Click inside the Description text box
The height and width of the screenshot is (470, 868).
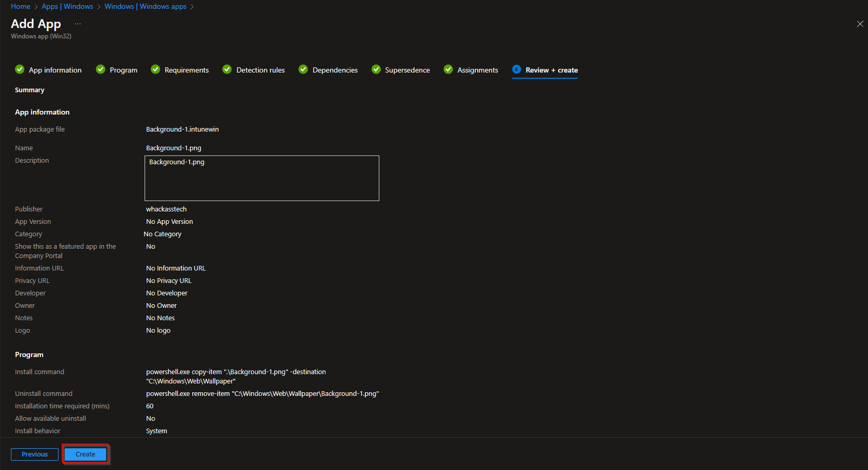[261, 178]
